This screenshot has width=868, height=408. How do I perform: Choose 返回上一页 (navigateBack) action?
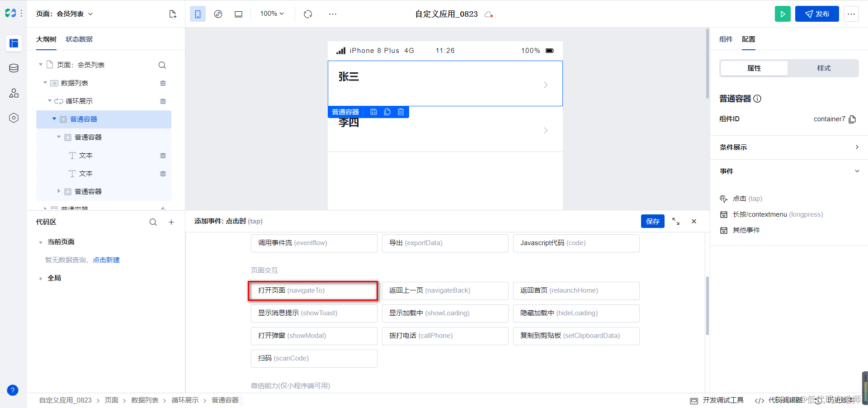[x=445, y=290]
